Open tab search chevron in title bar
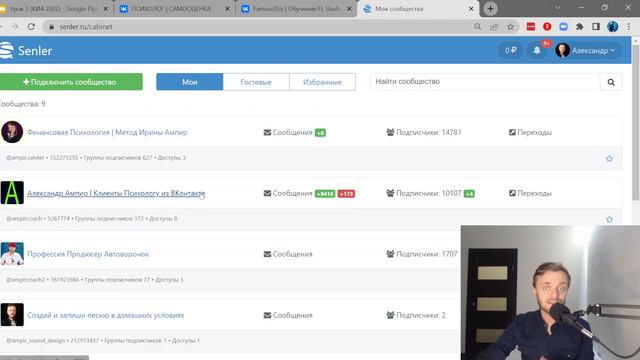The width and height of the screenshot is (640, 360). point(558,8)
